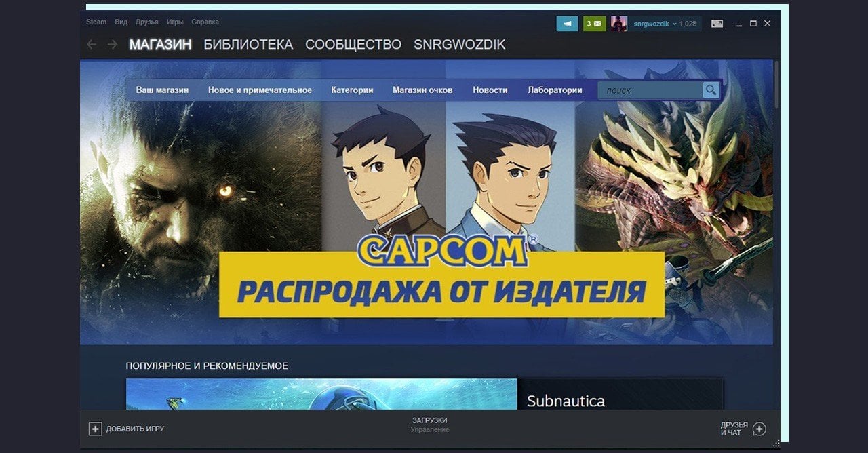Image resolution: width=868 pixels, height=453 pixels.
Task: Go forward with the right arrow
Action: coord(113,45)
